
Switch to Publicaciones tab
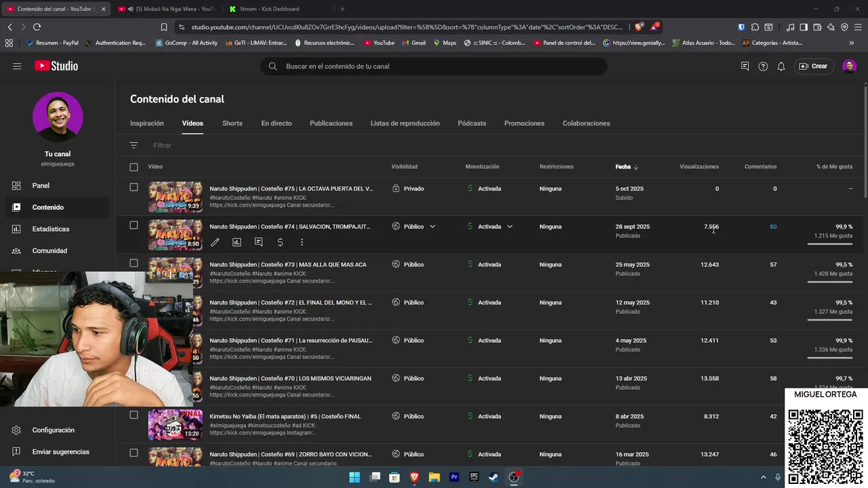point(331,123)
